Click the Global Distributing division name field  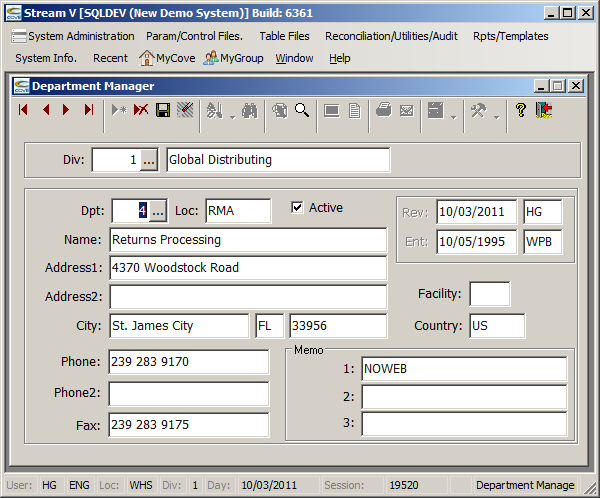click(278, 160)
